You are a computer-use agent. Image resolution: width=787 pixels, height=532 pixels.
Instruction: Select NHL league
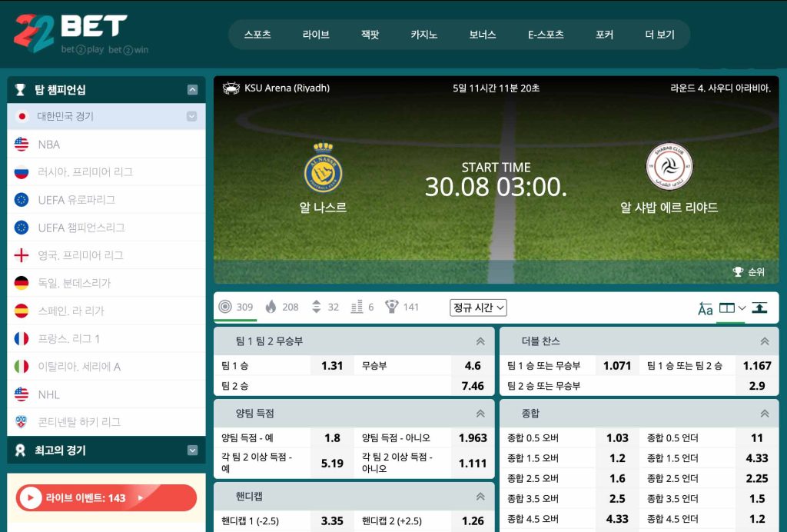(106, 394)
